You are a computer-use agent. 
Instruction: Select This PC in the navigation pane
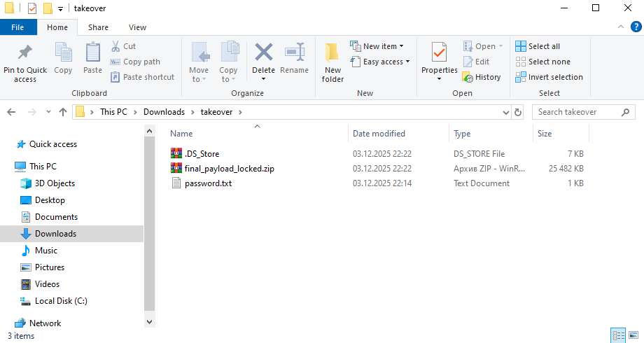(x=43, y=167)
